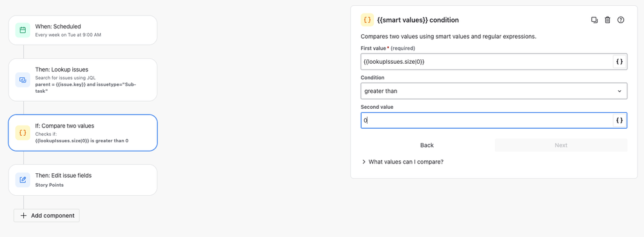644x237 pixels.
Task: Insert smart value in Second value field
Action: [x=620, y=120]
